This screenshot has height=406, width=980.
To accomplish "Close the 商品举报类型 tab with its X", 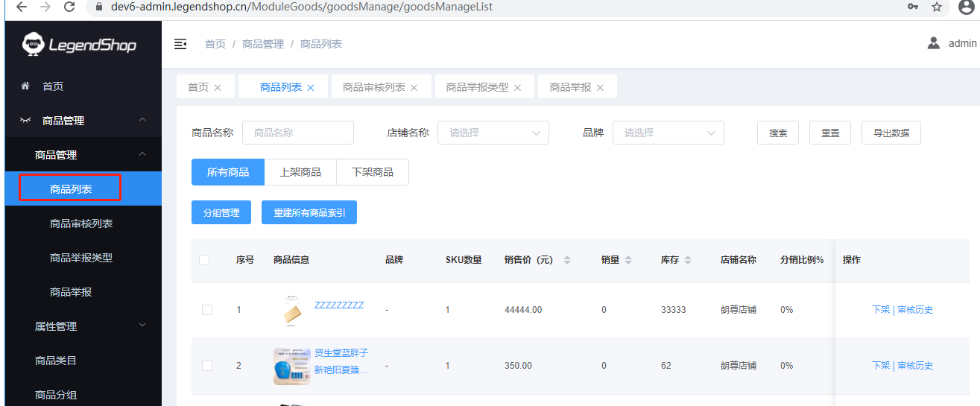I will pos(518,88).
